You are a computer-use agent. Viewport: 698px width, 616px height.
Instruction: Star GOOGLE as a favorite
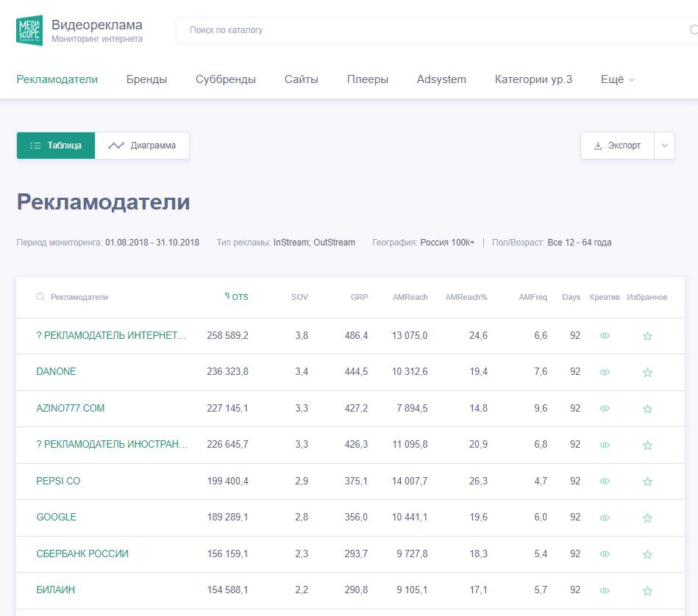tap(647, 518)
